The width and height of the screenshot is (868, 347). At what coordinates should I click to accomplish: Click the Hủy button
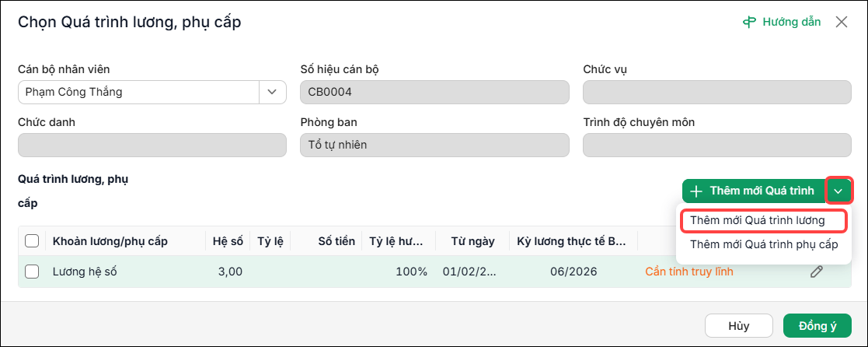click(x=738, y=326)
